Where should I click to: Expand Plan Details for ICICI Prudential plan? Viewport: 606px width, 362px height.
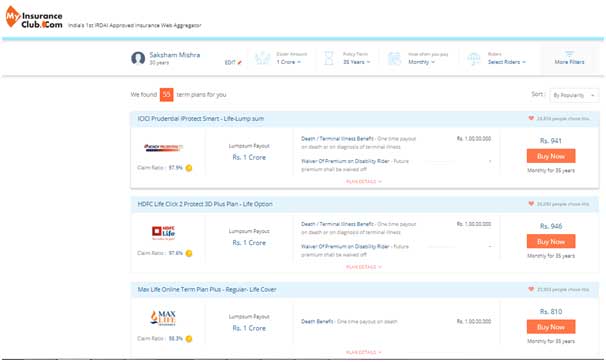pos(364,182)
